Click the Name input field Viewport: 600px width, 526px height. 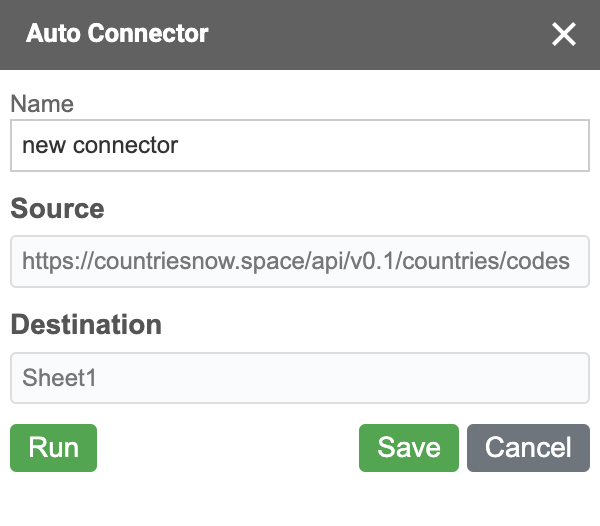tap(300, 145)
